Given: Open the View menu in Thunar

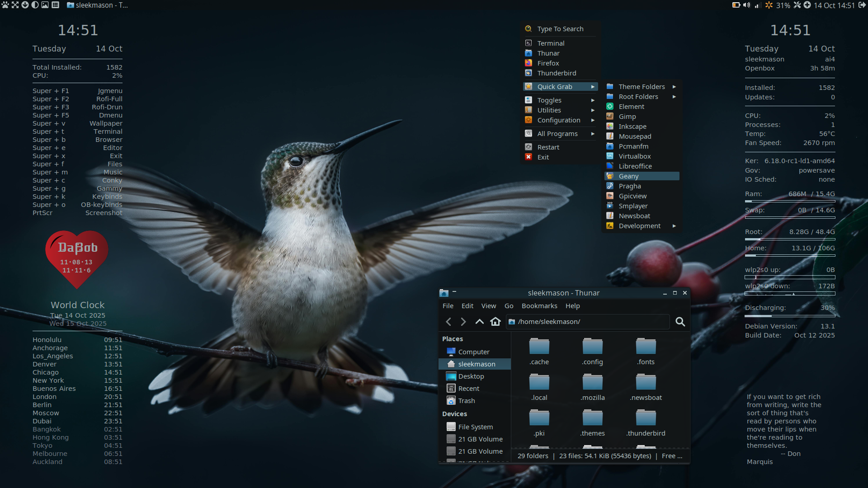Looking at the screenshot, I should click(488, 306).
